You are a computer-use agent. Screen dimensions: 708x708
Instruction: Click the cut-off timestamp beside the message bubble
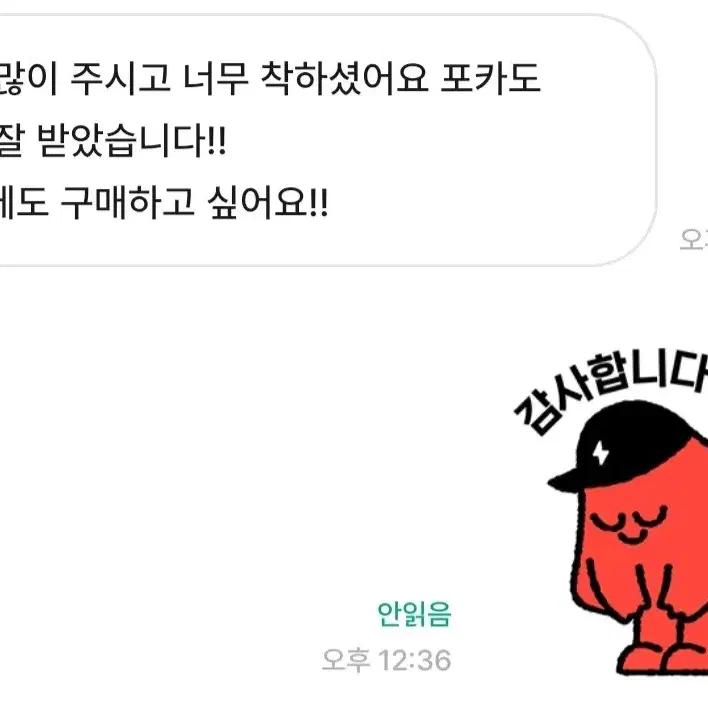point(694,239)
